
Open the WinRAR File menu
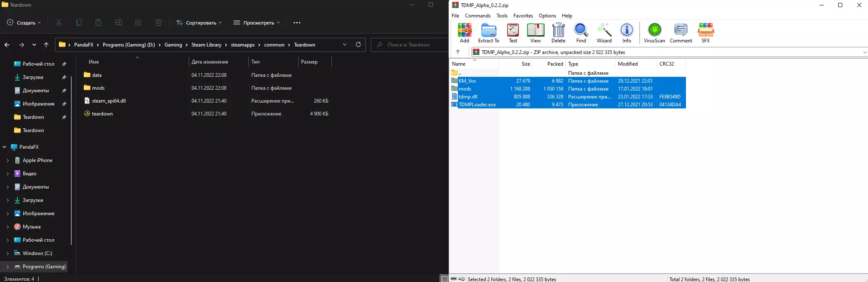pos(455,15)
